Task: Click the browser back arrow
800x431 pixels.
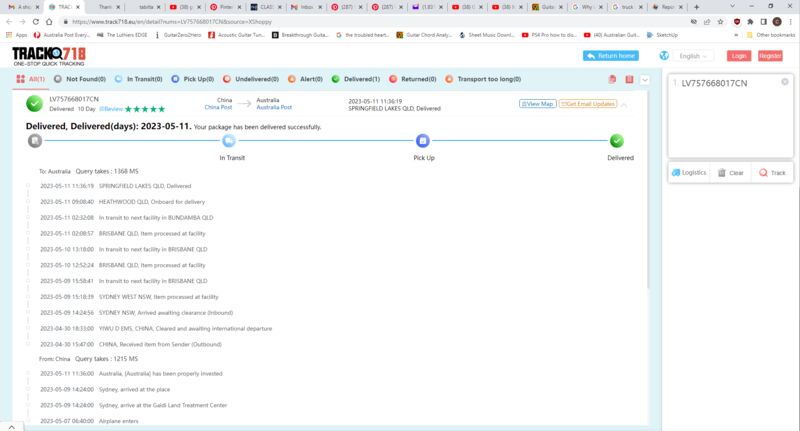Action: pyautogui.click(x=9, y=22)
